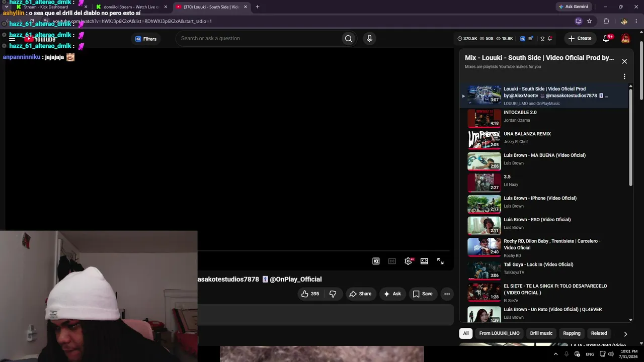This screenshot has height=362, width=644.
Task: Start voice search with the microphone icon
Action: [369, 39]
